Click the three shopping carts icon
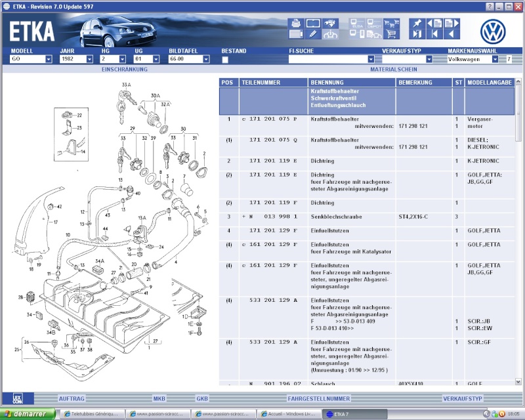The image size is (525, 420). 391,24
